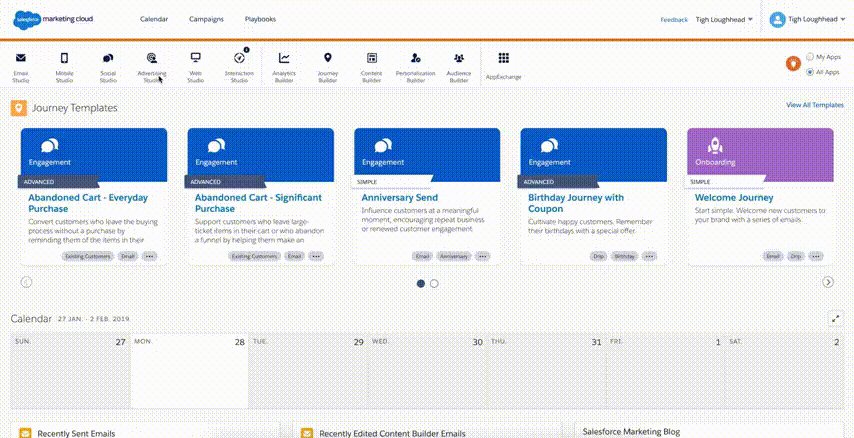
Task: Open the Playbooks menu item
Action: coord(260,19)
